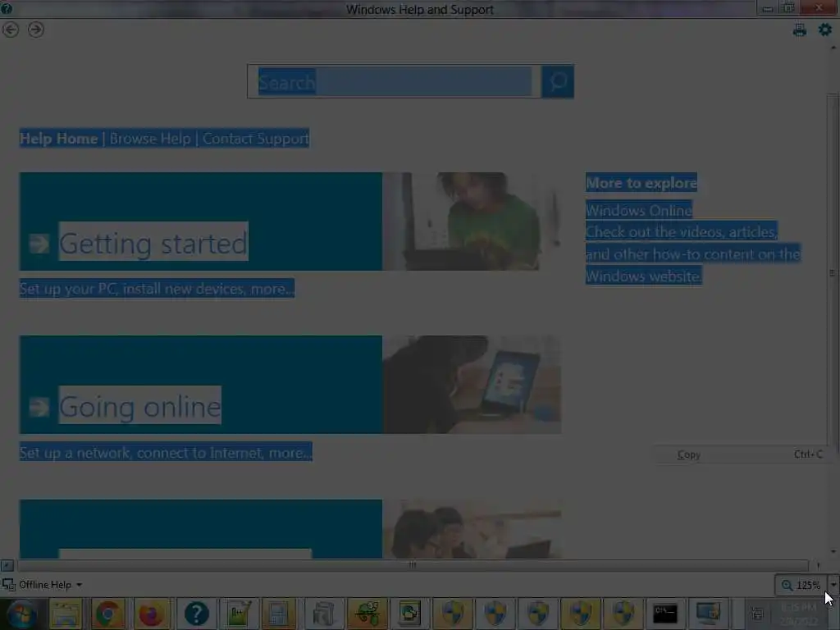This screenshot has height=630, width=840.
Task: Open 'Set up a network, connect to Internet' link
Action: coord(166,453)
